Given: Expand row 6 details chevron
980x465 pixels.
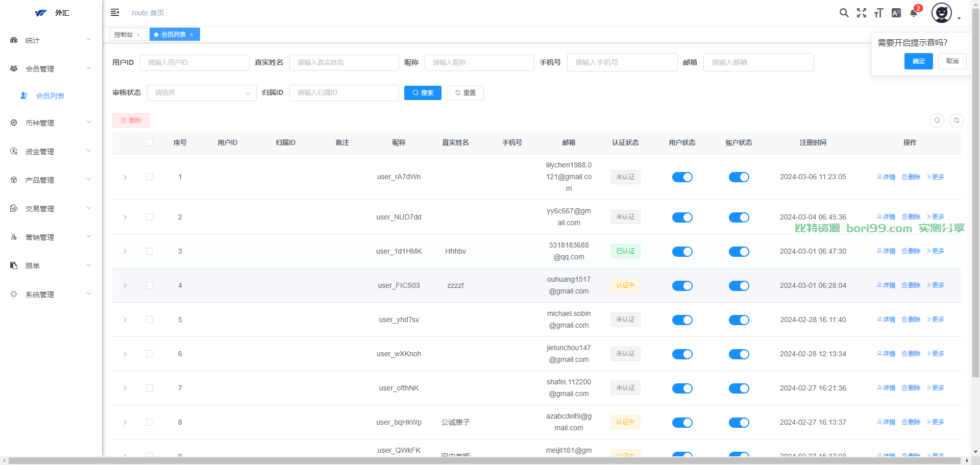Looking at the screenshot, I should [125, 354].
